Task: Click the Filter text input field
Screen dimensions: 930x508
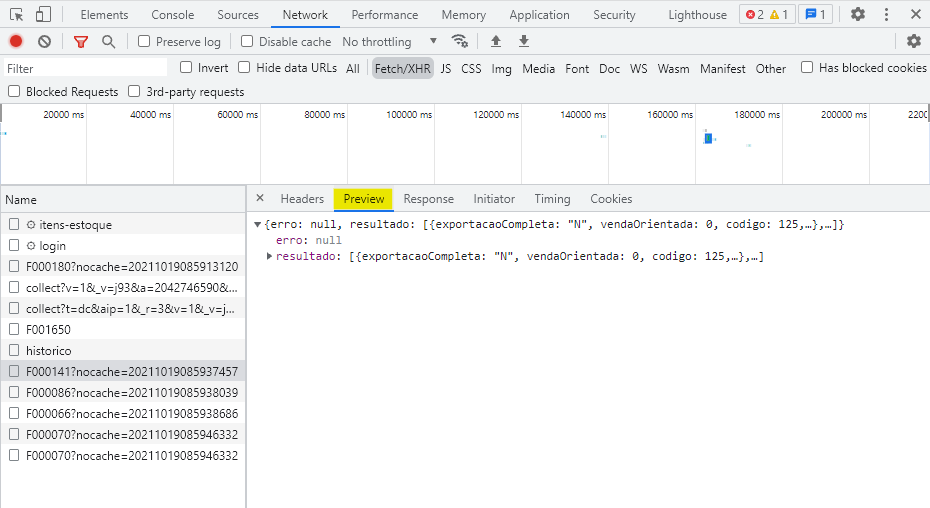Action: tap(85, 69)
